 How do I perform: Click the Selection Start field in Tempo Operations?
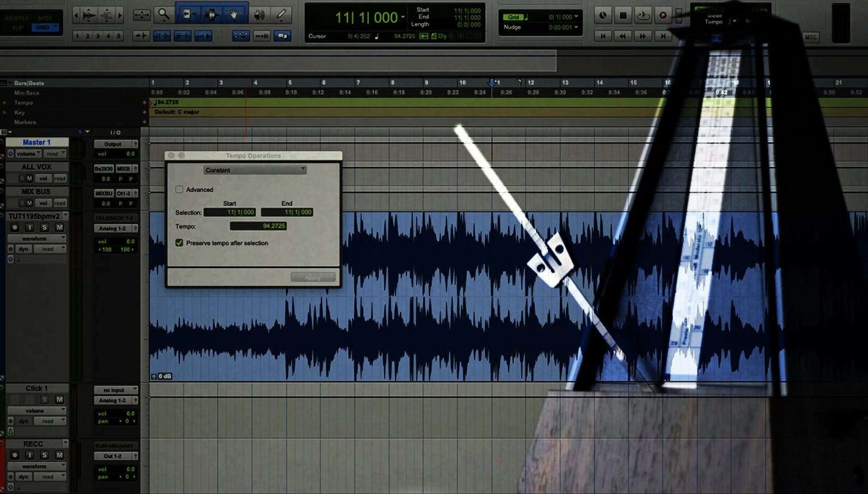tap(230, 212)
